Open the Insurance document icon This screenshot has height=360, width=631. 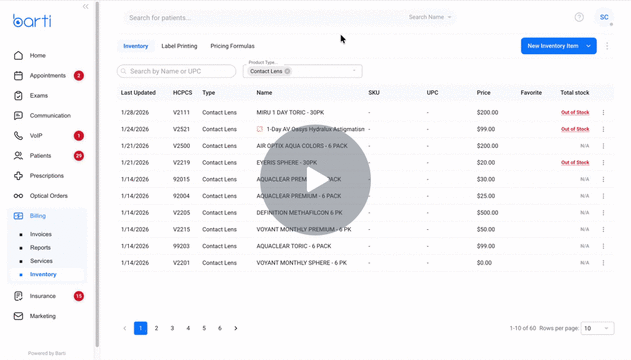click(18, 296)
